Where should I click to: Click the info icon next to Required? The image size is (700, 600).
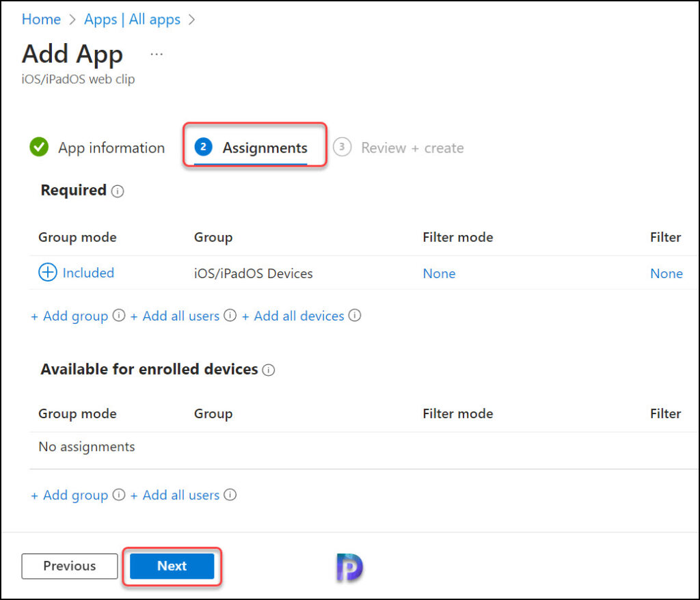[118, 191]
